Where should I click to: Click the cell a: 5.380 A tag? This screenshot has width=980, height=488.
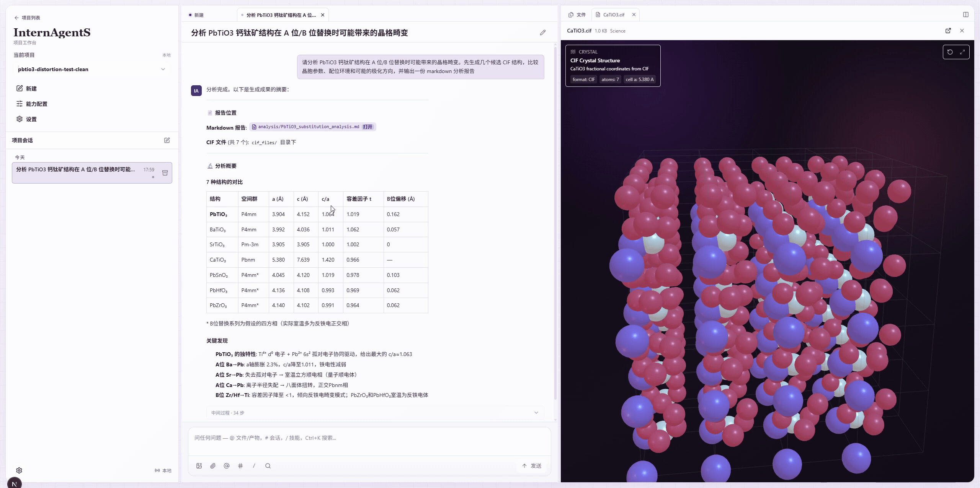pos(639,80)
